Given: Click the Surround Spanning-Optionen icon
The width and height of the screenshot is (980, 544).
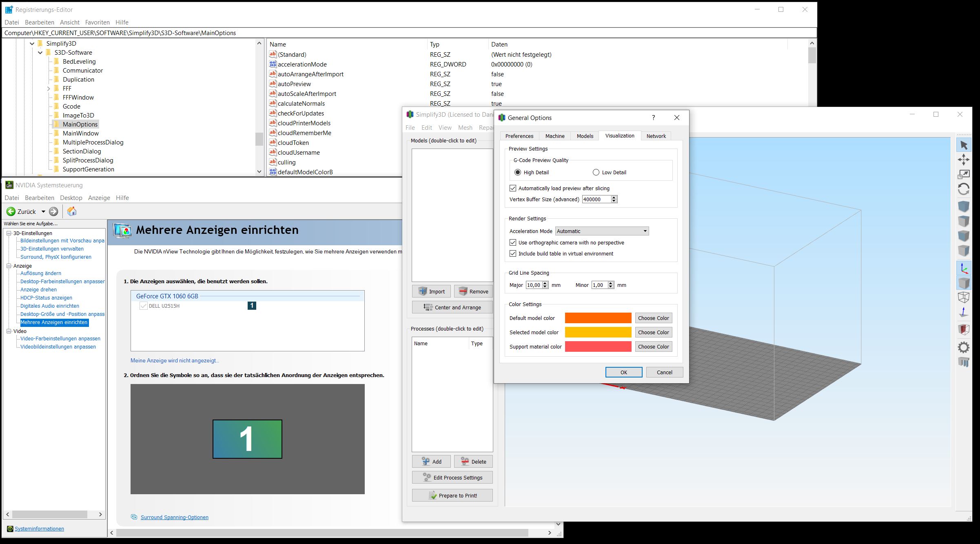Looking at the screenshot, I should [134, 517].
